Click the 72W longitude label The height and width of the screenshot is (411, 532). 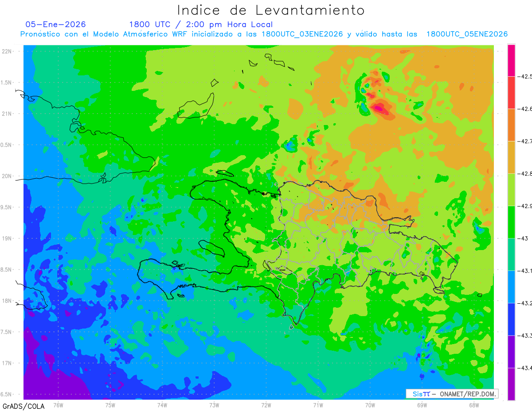[266, 405]
